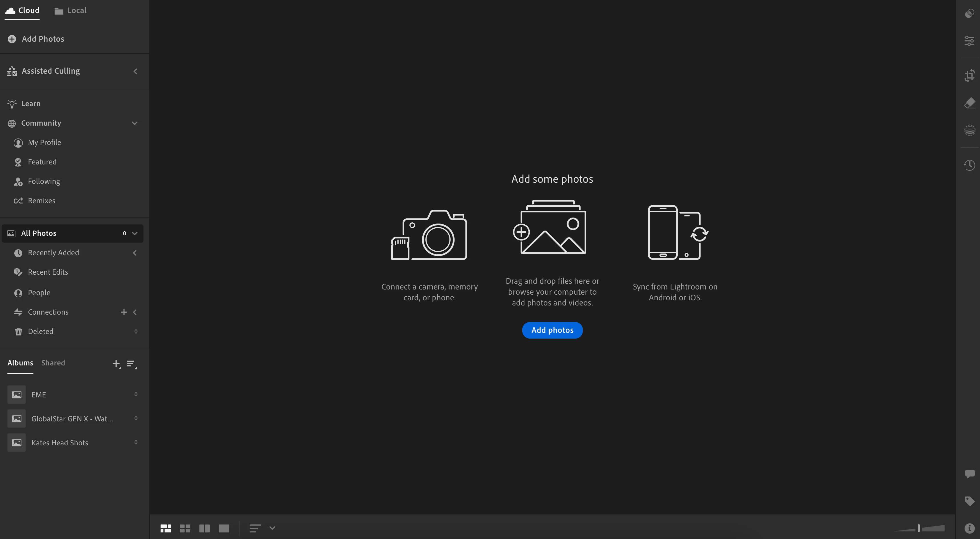This screenshot has width=980, height=539.
Task: Open the Comments panel icon
Action: coord(969,474)
